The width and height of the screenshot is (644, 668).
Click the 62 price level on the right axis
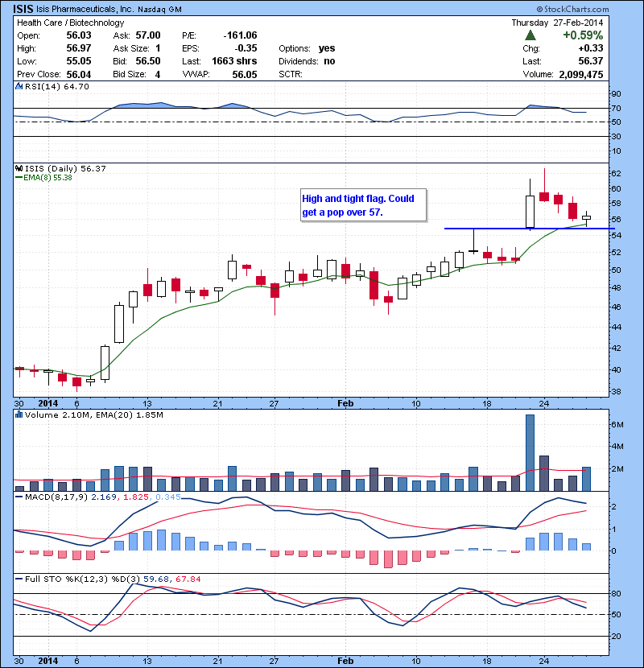click(x=617, y=173)
